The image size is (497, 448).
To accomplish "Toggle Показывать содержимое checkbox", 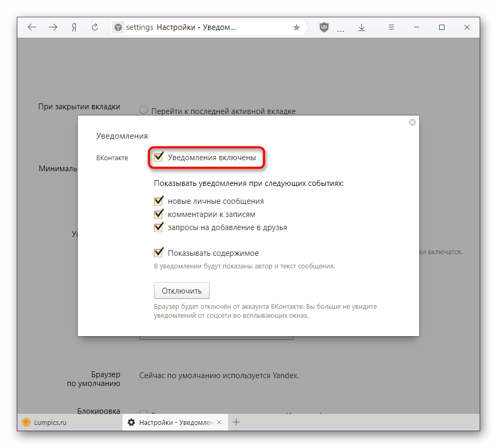I will (159, 253).
